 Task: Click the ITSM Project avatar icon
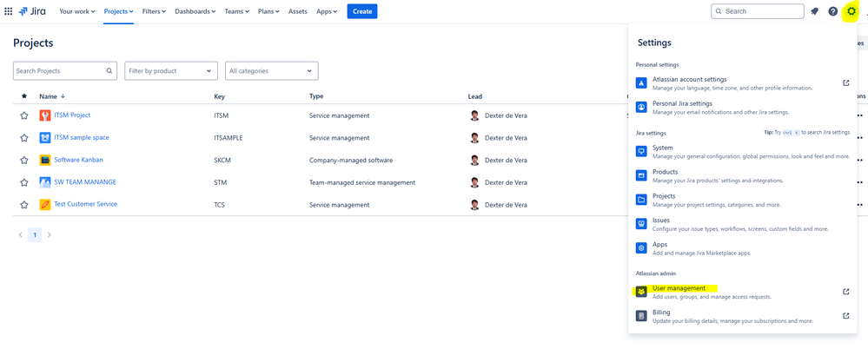coord(45,115)
